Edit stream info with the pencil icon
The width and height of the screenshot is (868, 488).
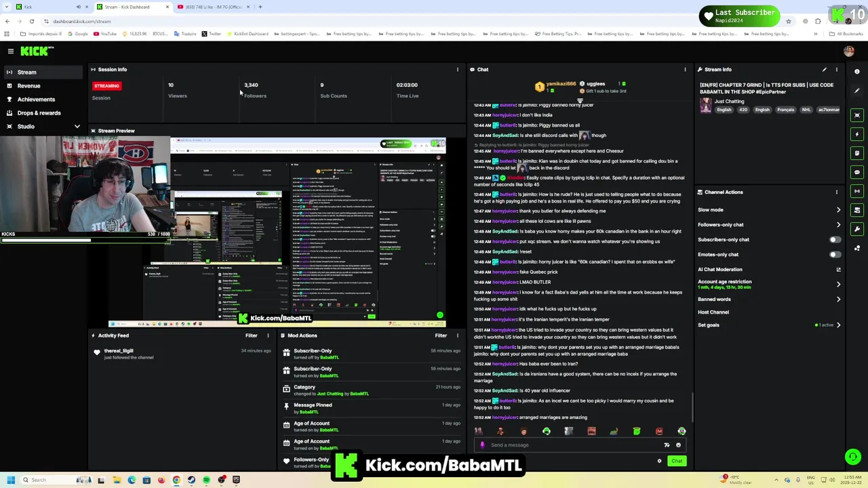pos(825,69)
